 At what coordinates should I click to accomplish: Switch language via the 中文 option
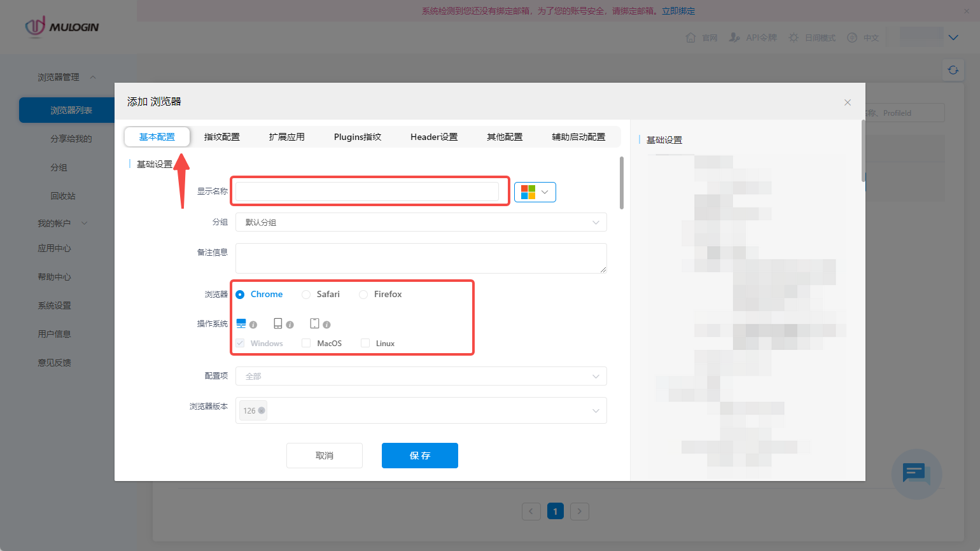[863, 38]
